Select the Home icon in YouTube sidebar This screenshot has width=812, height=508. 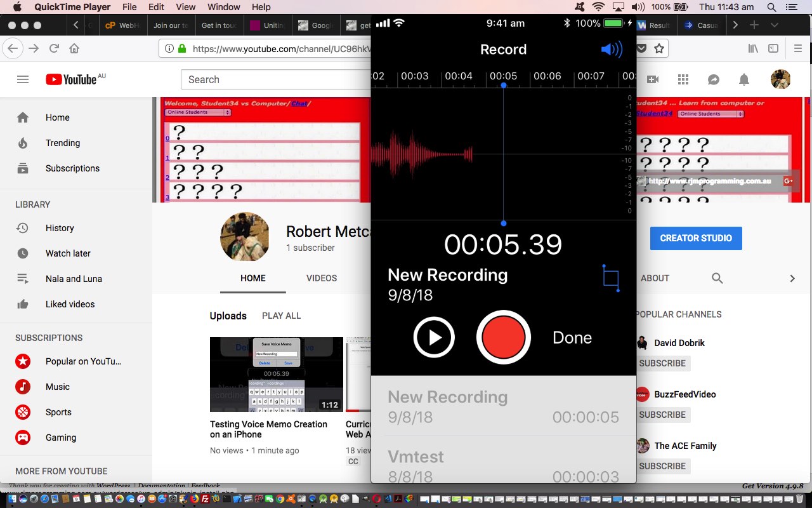coord(23,117)
